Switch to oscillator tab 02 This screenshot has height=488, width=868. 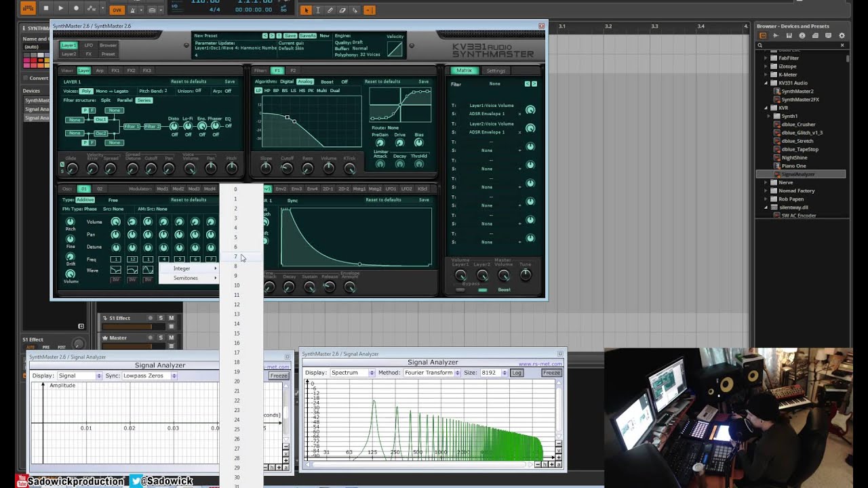coord(100,189)
